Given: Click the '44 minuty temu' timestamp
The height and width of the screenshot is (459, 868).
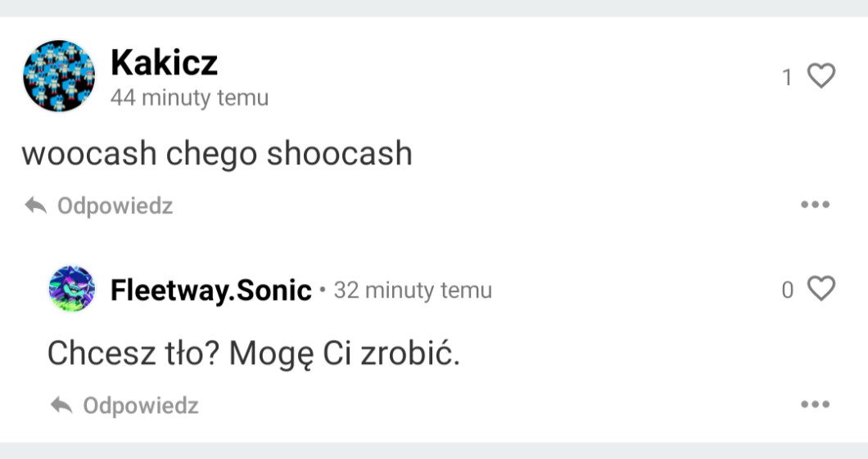Looking at the screenshot, I should pos(189,98).
